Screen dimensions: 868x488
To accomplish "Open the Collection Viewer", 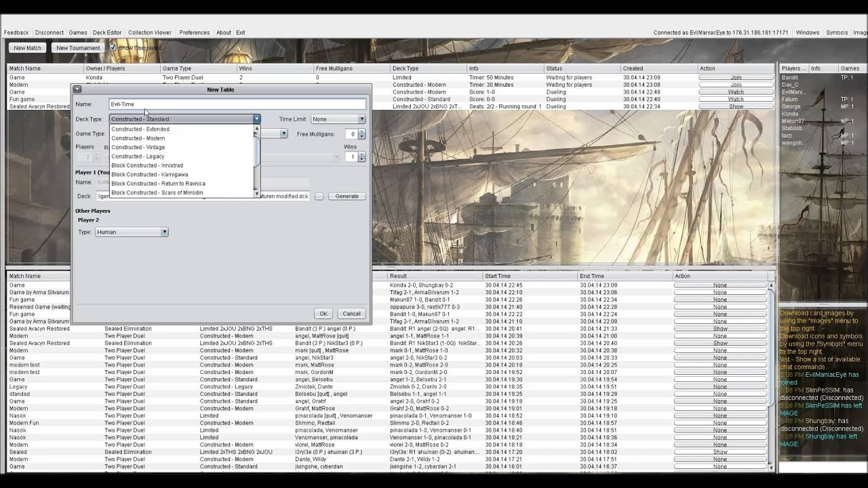I will (150, 33).
